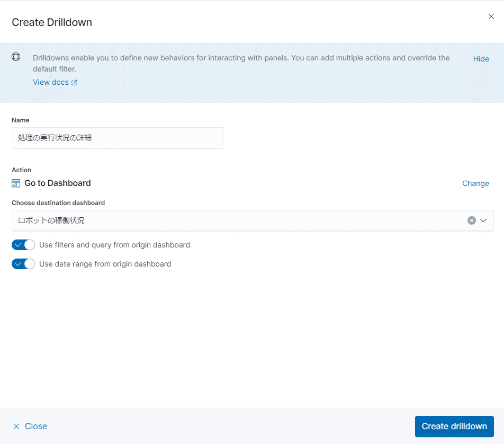Open the View docs link
The width and height of the screenshot is (504, 444).
click(51, 82)
